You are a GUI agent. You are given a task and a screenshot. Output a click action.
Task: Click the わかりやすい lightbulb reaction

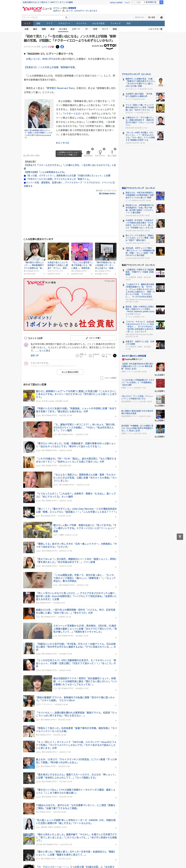[100, 153]
